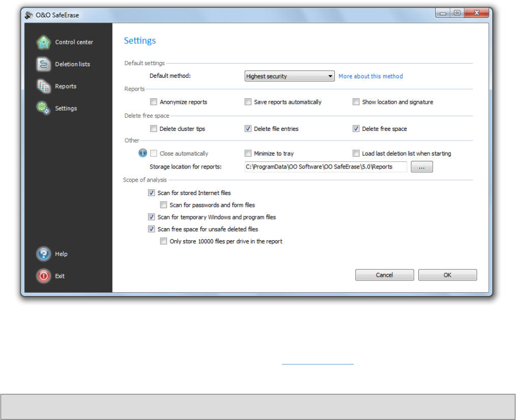Enable Anonymize reports checkbox
The image size is (516, 420).
(153, 102)
